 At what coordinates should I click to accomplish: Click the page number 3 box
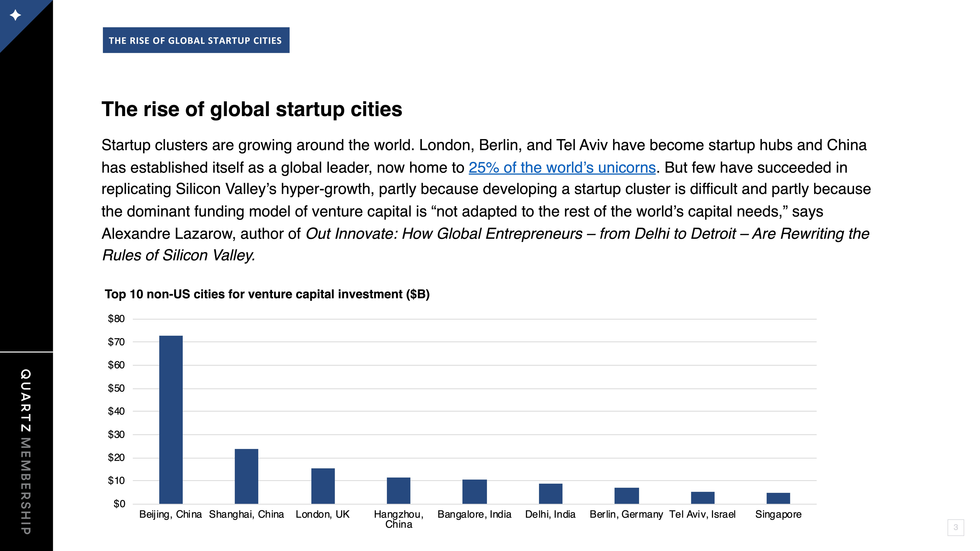pos(956,528)
